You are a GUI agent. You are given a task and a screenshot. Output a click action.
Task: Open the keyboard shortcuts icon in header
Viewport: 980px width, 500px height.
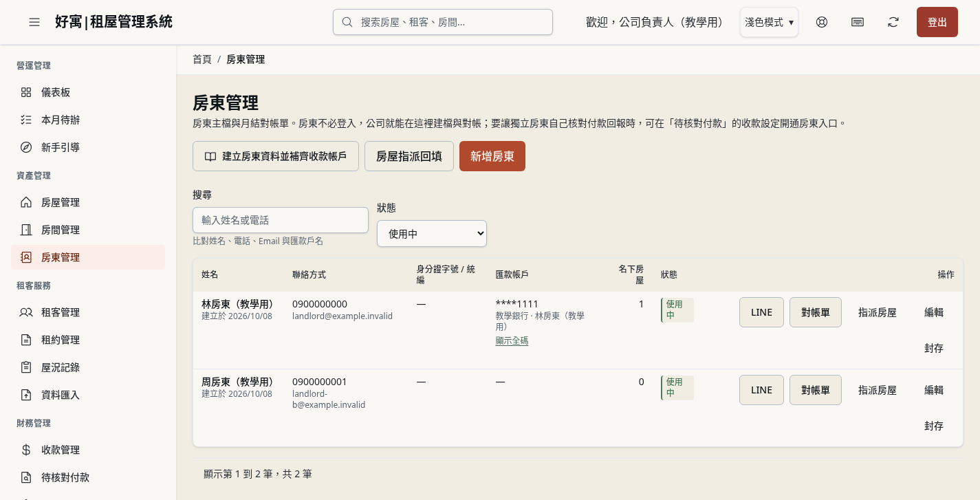click(858, 22)
